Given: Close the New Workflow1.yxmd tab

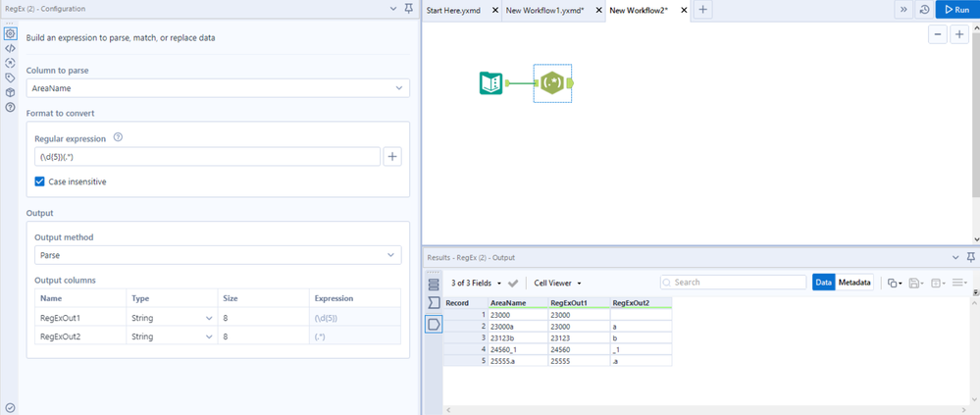Looking at the screenshot, I should (x=598, y=11).
